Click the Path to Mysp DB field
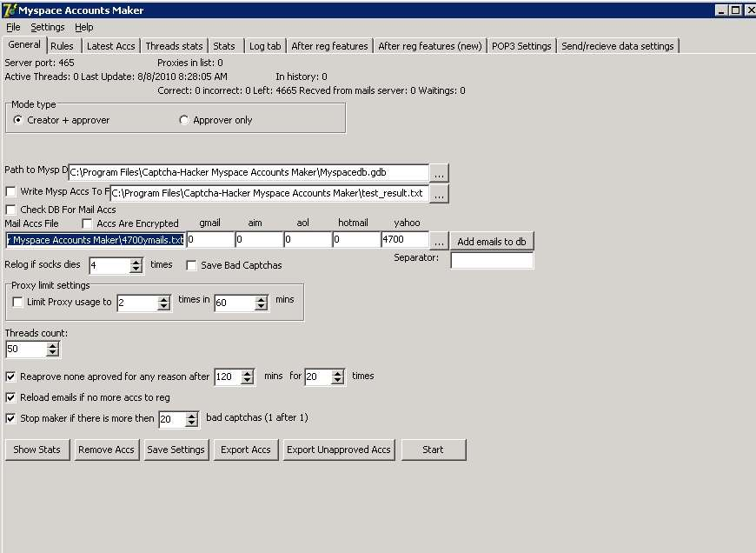This screenshot has height=553, width=756. click(x=249, y=172)
